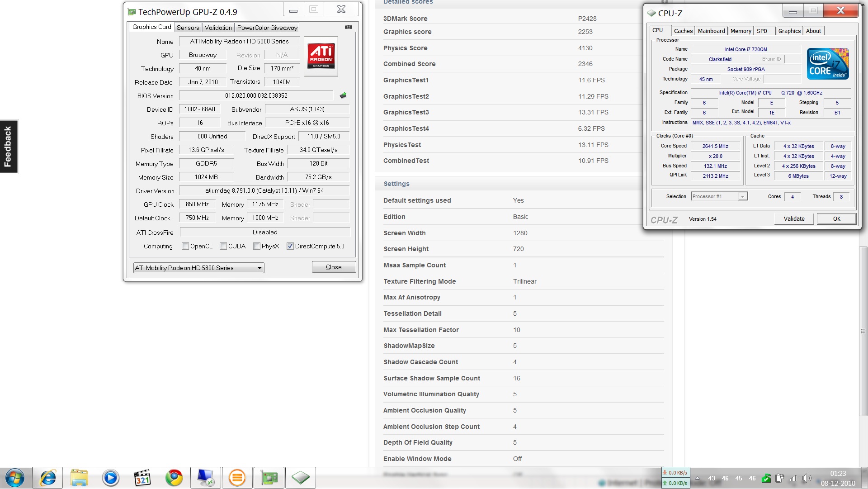Open the Caches tab in CPU-Z

pyautogui.click(x=683, y=31)
